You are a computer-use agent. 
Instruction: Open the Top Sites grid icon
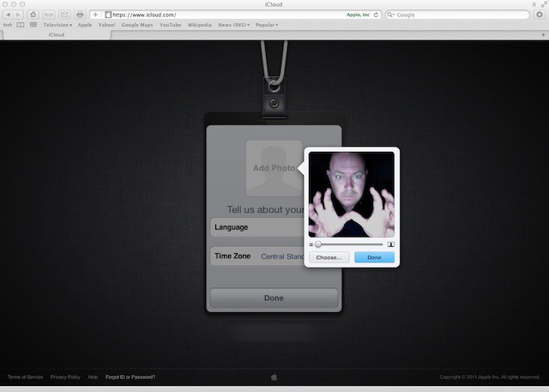33,25
